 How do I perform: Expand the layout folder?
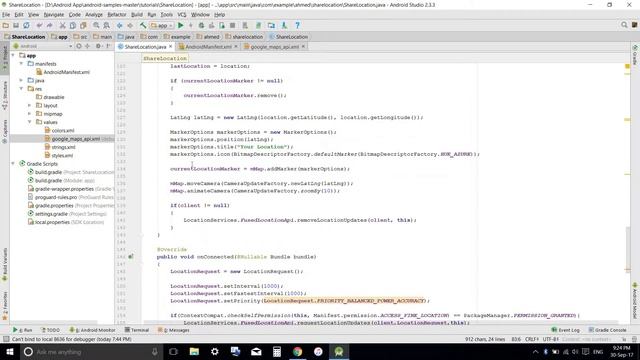[29, 105]
